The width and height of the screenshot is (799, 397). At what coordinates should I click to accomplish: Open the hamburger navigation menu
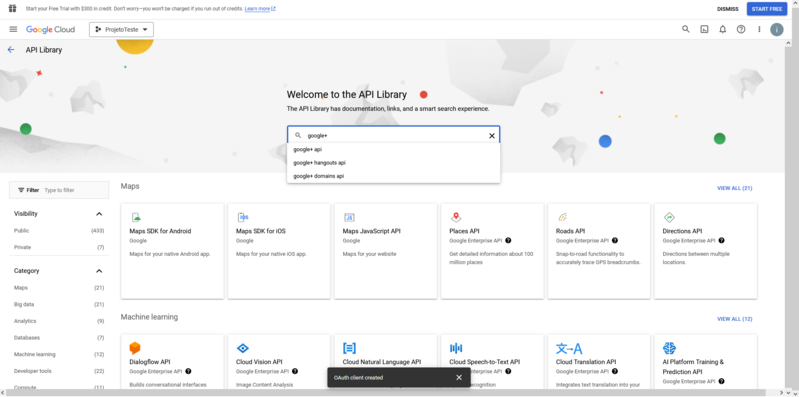tap(13, 30)
